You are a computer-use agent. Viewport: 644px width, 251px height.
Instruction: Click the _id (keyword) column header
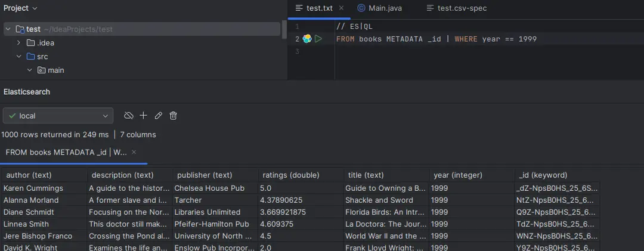click(557, 175)
